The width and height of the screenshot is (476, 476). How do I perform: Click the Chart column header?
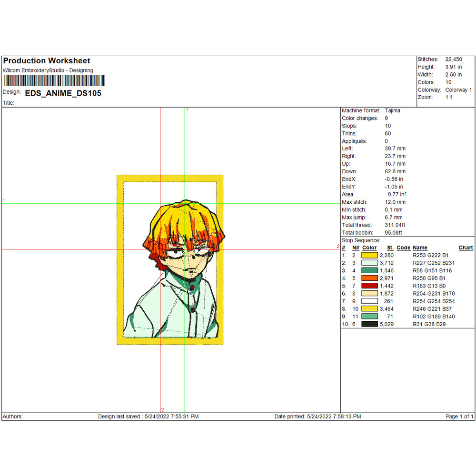[466, 248]
